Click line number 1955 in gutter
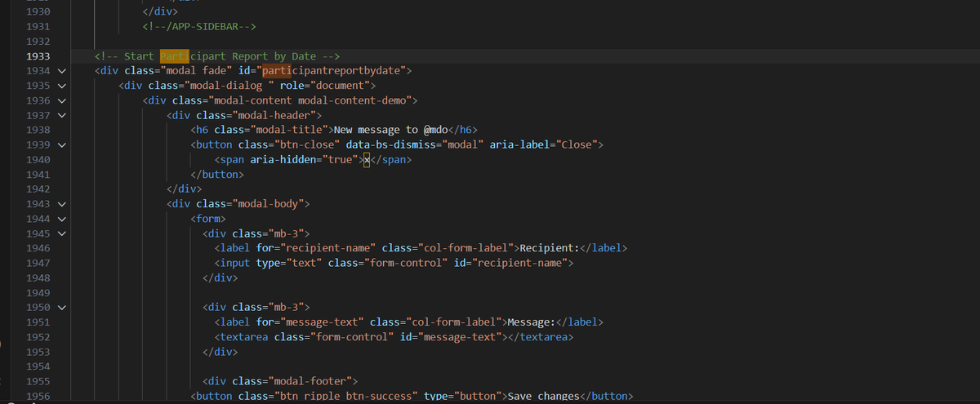The image size is (980, 404). click(x=38, y=381)
